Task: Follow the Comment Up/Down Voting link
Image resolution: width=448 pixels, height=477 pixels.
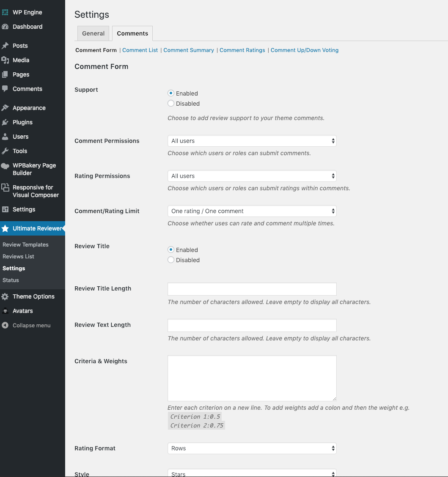Action: (x=304, y=50)
